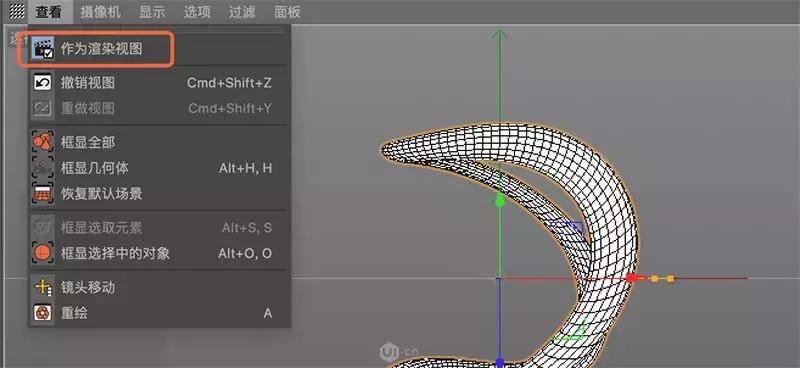
Task: Click the left orange square handle on the X axis
Action: click(x=654, y=279)
